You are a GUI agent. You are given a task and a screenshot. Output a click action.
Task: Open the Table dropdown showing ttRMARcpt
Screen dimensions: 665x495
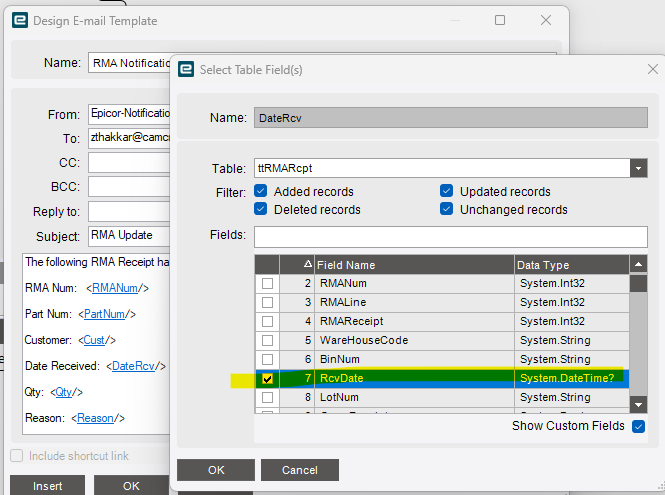click(x=638, y=168)
